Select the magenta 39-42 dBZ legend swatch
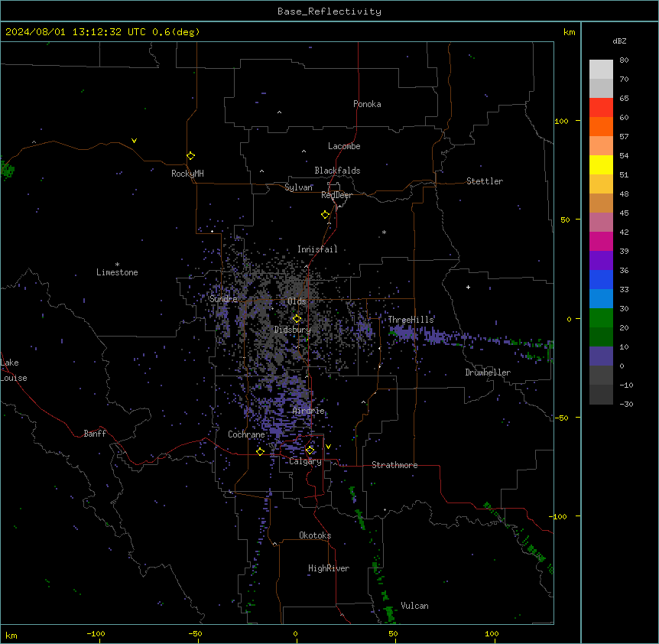The image size is (659, 644). (x=601, y=241)
